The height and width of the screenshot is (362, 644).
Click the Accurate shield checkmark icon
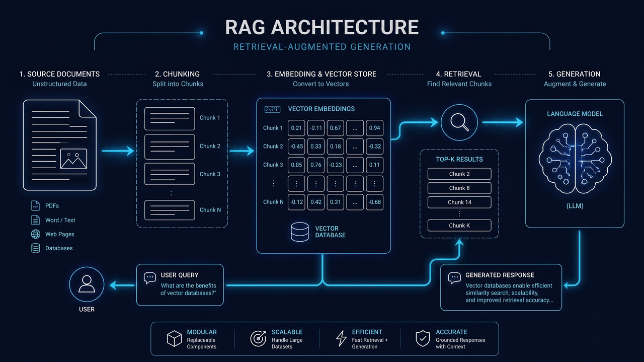pyautogui.click(x=423, y=339)
